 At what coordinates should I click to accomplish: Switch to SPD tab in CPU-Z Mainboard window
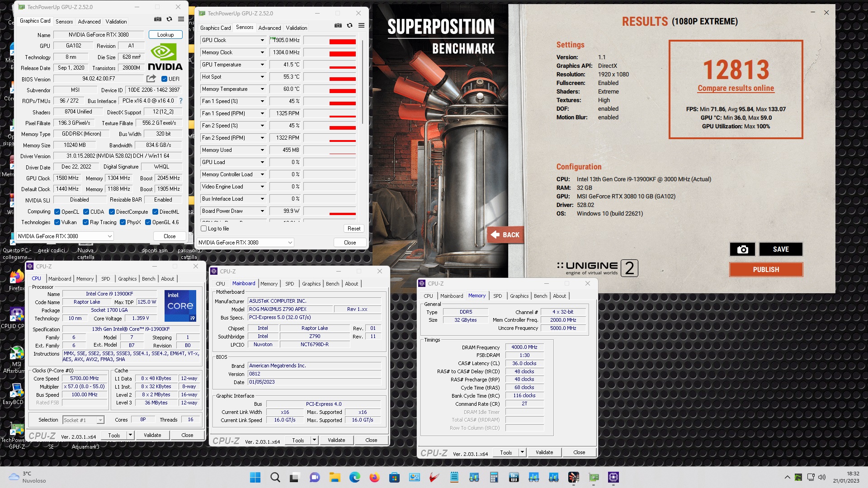point(289,284)
